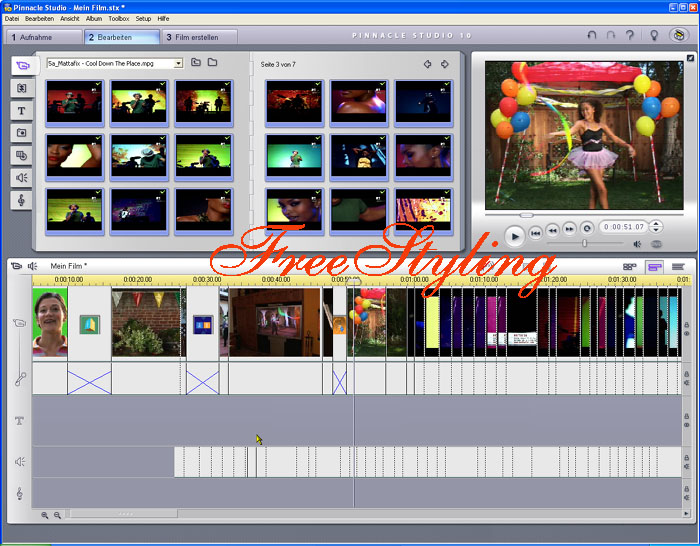Click the Undo arrow in top bar
Image resolution: width=700 pixels, height=546 pixels.
(x=592, y=35)
